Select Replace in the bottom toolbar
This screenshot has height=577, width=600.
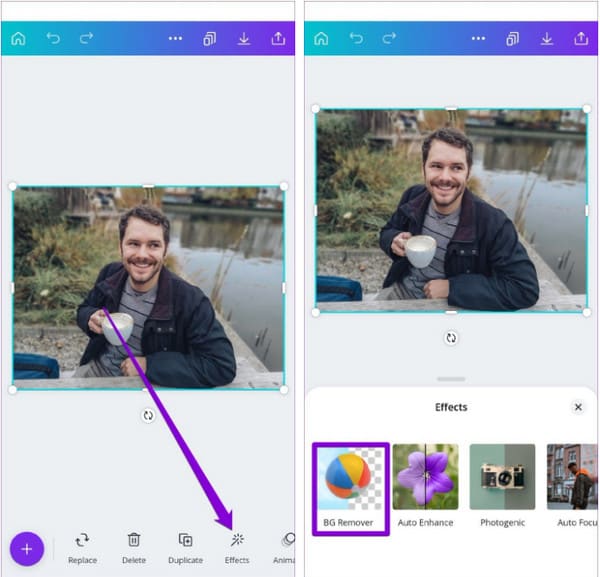point(82,547)
